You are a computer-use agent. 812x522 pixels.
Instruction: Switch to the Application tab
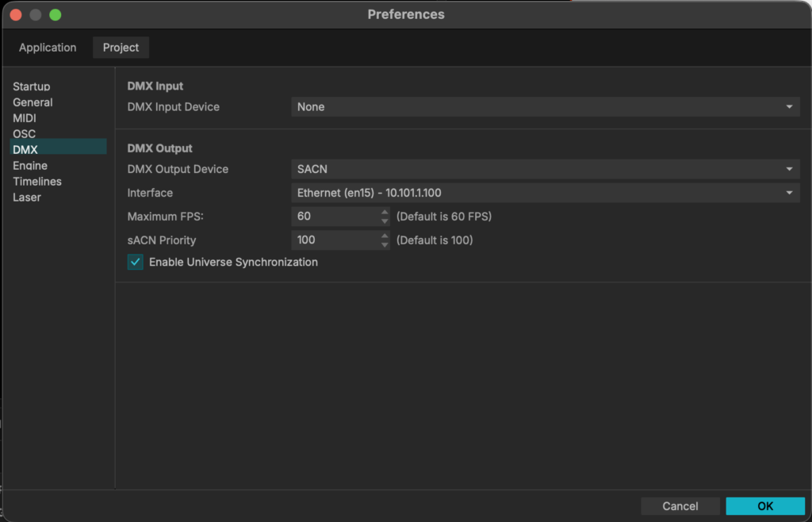tap(48, 48)
